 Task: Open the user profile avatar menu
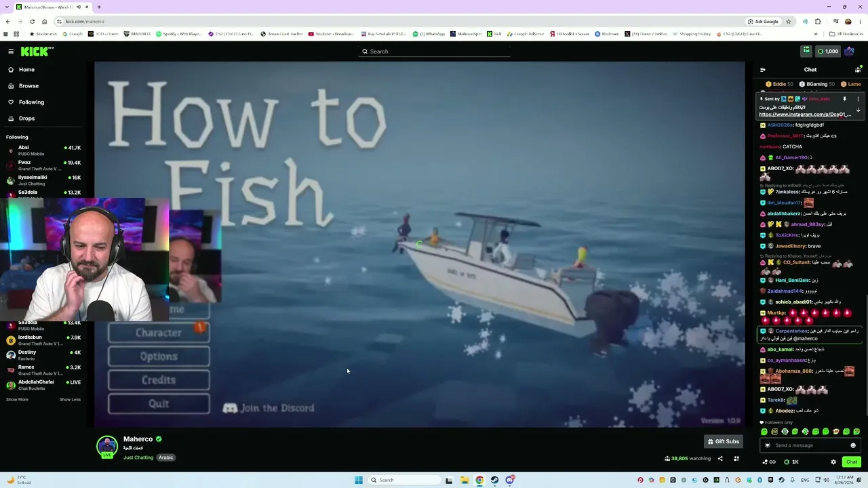pyautogui.click(x=850, y=52)
